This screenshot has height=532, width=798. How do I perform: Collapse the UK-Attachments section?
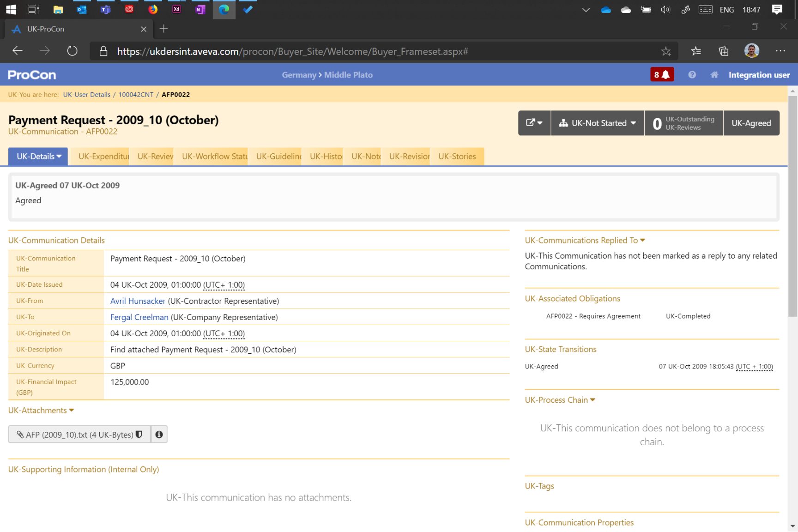(x=41, y=410)
